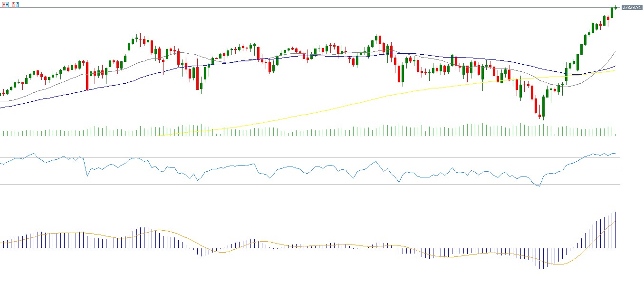The width and height of the screenshot is (644, 284).
Task: Click the lowest trough of the RSI line
Action: point(539,186)
